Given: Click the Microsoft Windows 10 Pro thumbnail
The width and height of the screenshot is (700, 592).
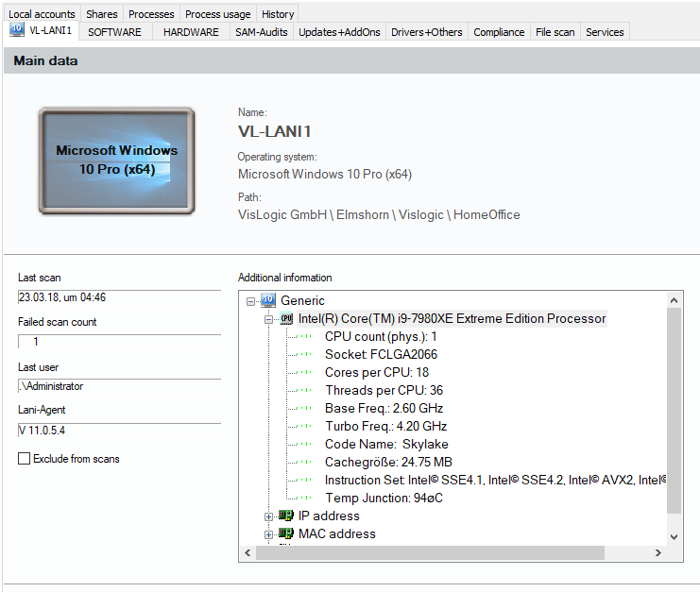Looking at the screenshot, I should tap(116, 161).
